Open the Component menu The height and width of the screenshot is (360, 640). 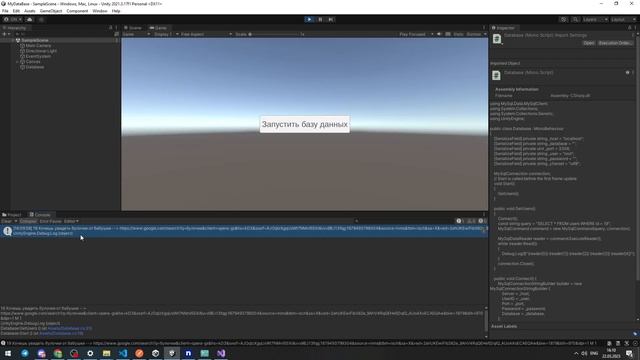tap(77, 11)
